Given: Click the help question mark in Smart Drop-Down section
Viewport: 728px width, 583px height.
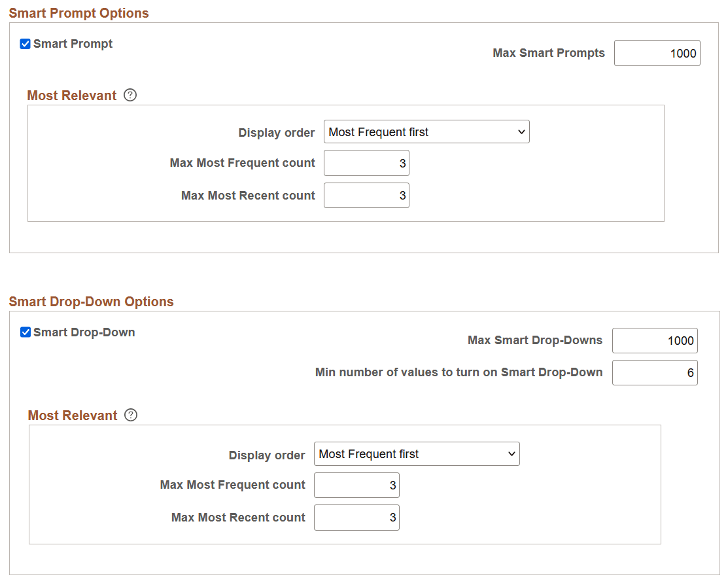Looking at the screenshot, I should pyautogui.click(x=130, y=415).
